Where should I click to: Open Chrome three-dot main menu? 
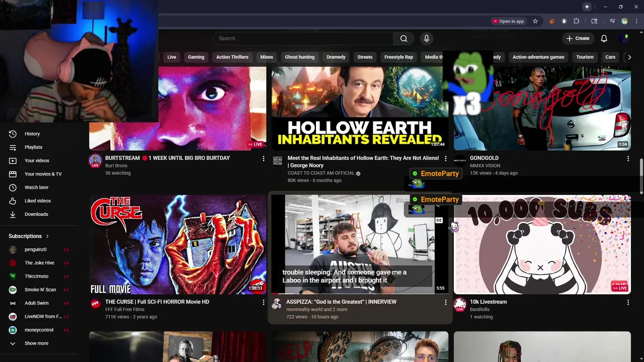pos(636,21)
